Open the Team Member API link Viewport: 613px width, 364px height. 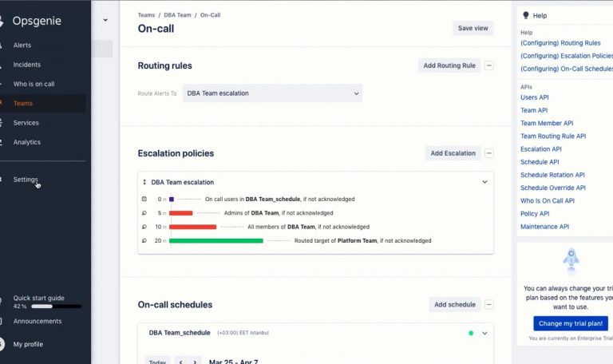(547, 123)
